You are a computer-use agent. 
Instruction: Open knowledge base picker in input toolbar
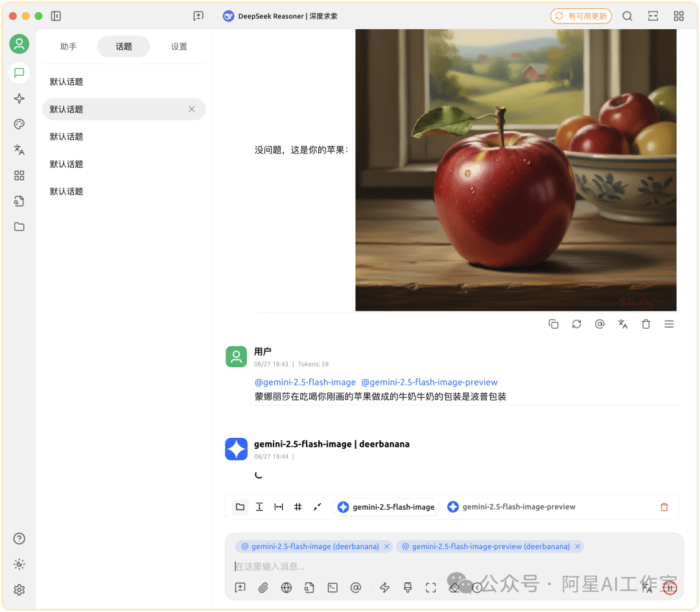point(309,588)
